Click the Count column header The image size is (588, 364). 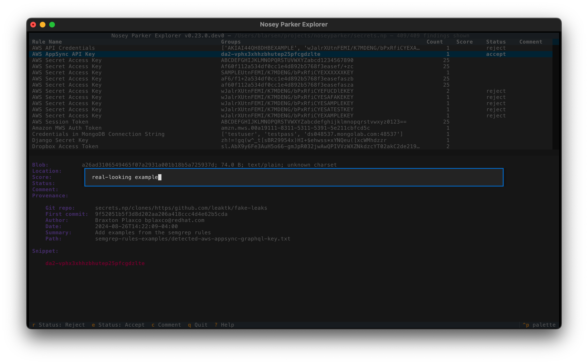pyautogui.click(x=434, y=42)
